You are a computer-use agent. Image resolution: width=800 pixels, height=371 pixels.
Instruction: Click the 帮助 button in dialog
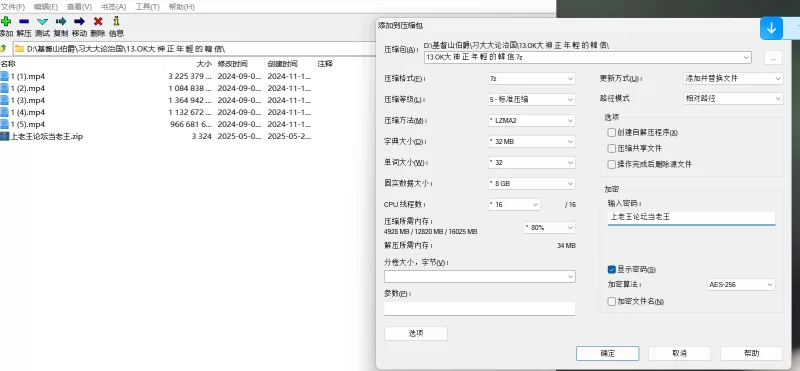(x=752, y=353)
